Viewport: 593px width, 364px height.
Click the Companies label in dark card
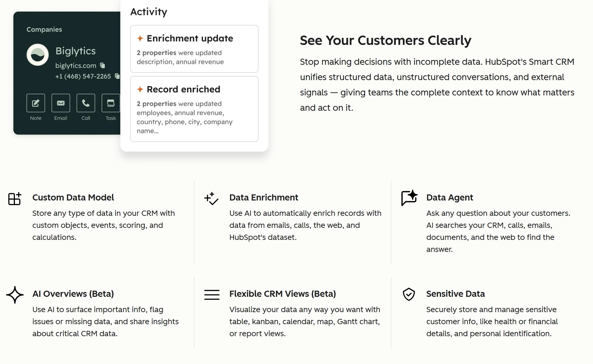click(x=44, y=30)
